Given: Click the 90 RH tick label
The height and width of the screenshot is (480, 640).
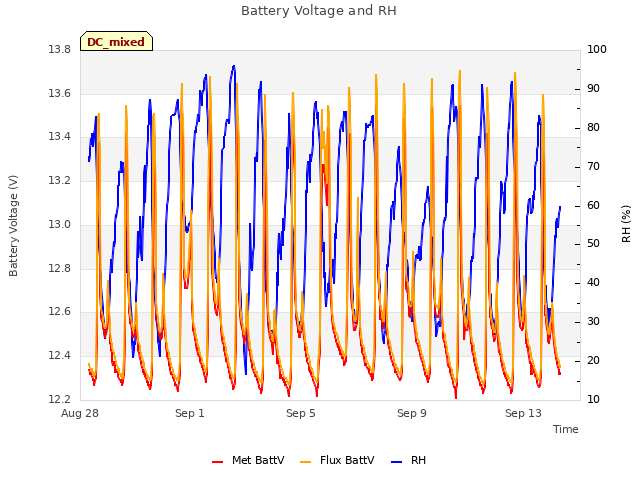Looking at the screenshot, I should pos(593,89).
